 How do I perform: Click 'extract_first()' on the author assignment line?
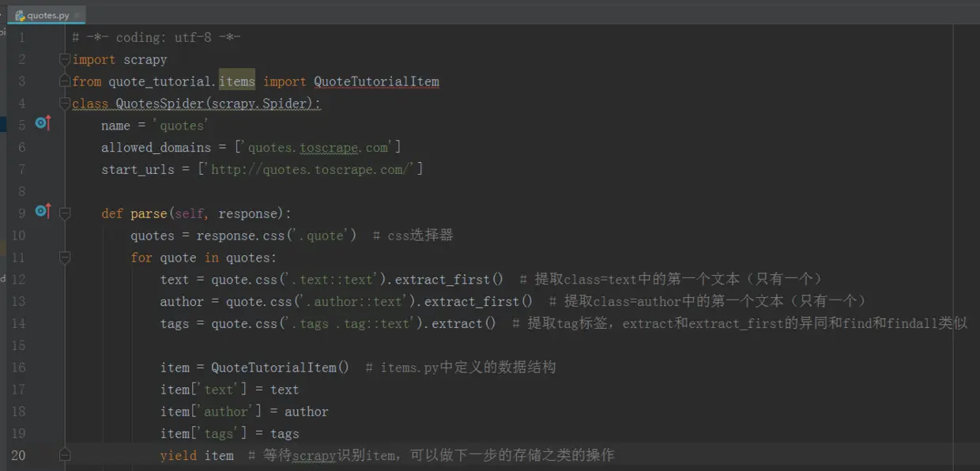479,301
